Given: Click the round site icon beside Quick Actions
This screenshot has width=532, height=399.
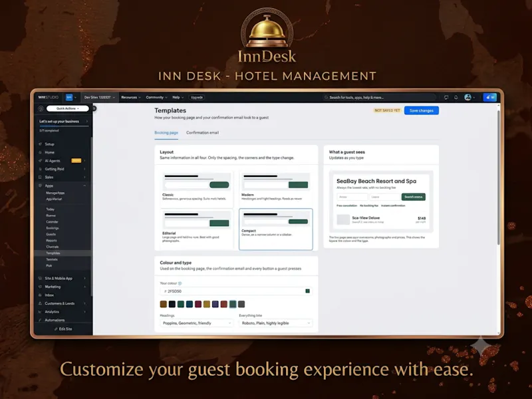Looking at the screenshot, I should [41, 108].
